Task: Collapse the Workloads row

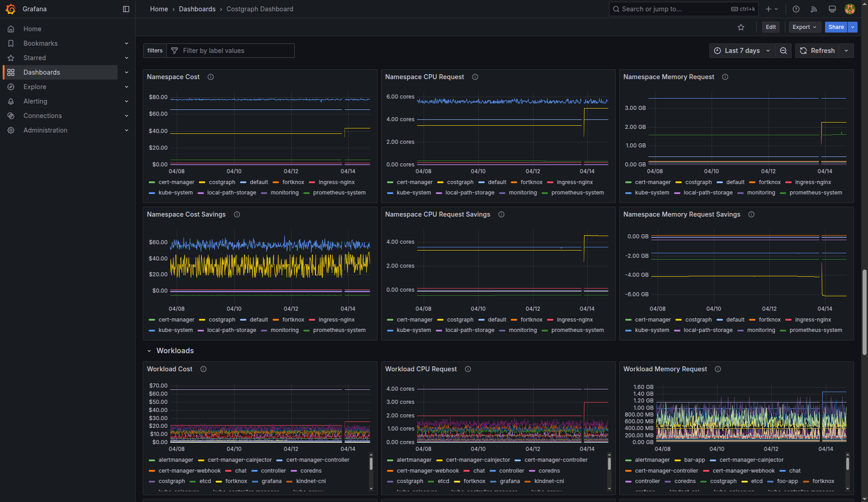Action: pos(149,351)
